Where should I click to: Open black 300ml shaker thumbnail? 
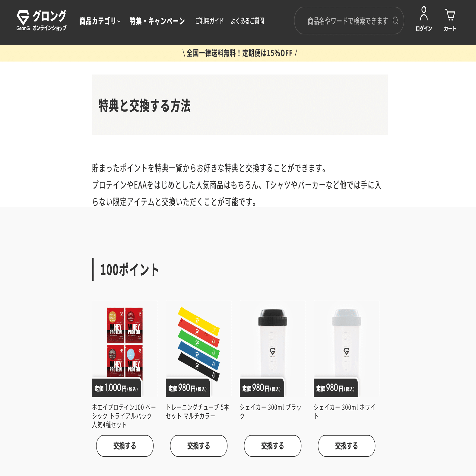[272, 348]
